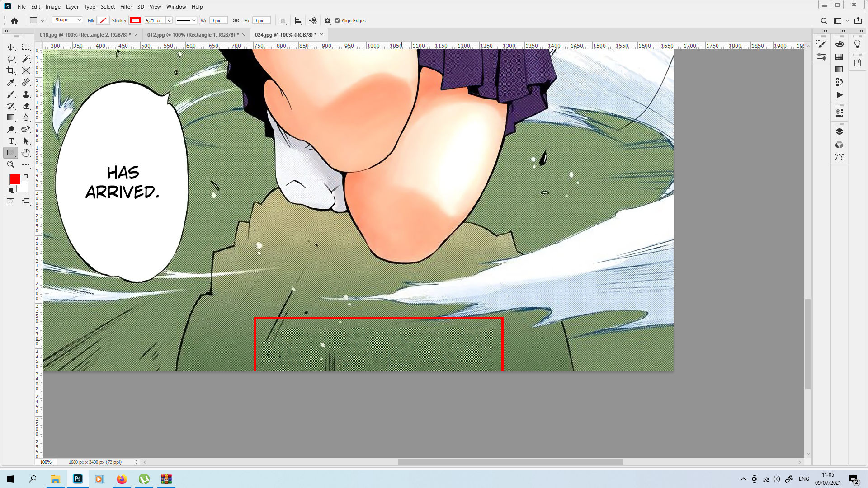Toggle the width and height link
Screen dimensions: 868x488
tap(236, 20)
